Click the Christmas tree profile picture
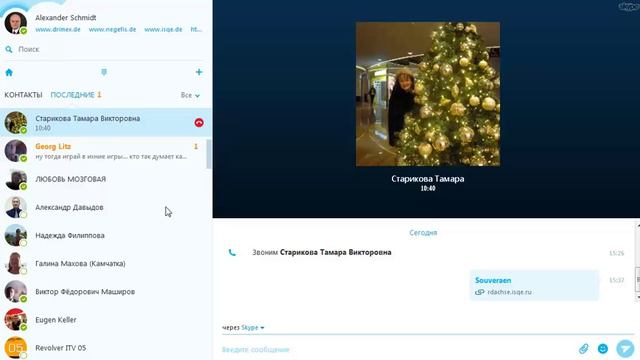 tap(428, 94)
